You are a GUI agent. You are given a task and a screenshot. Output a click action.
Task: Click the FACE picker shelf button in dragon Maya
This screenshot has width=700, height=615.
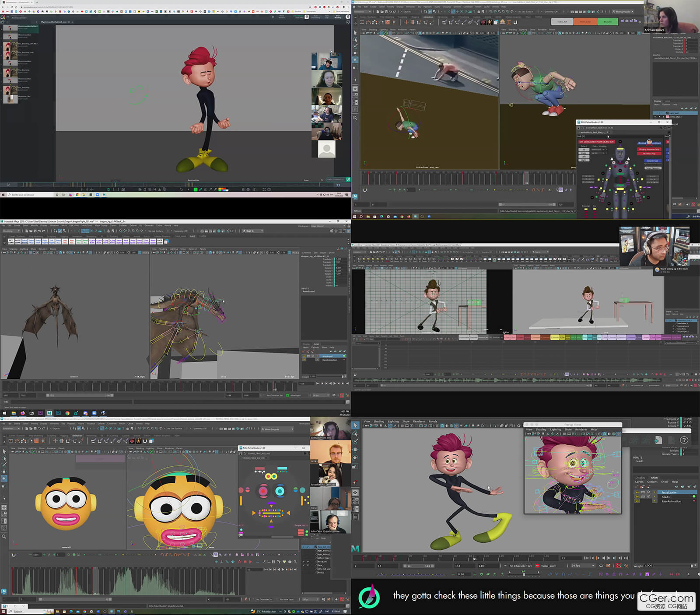(160, 241)
